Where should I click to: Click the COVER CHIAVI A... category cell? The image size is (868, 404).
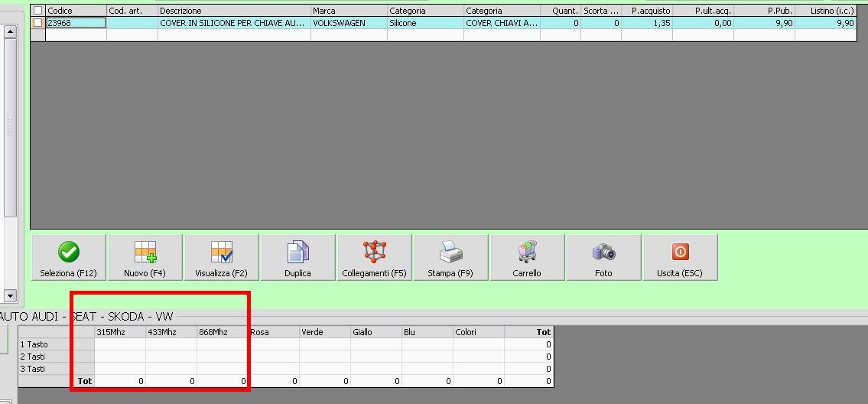pos(502,23)
